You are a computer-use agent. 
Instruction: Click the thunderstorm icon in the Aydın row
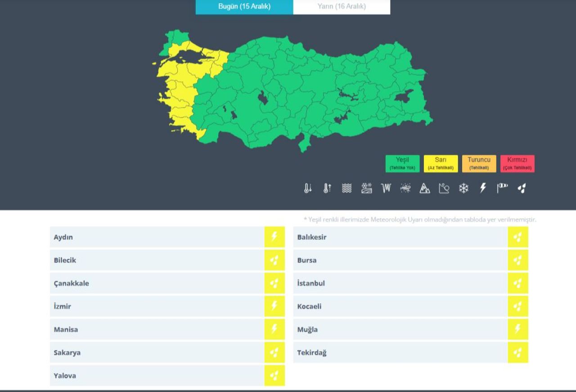(x=274, y=237)
